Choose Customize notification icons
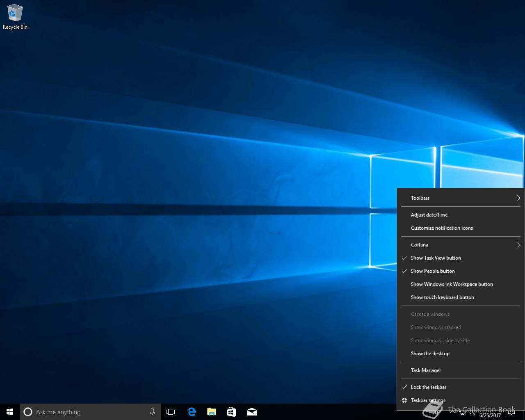Image resolution: width=525 pixels, height=420 pixels. coord(442,228)
